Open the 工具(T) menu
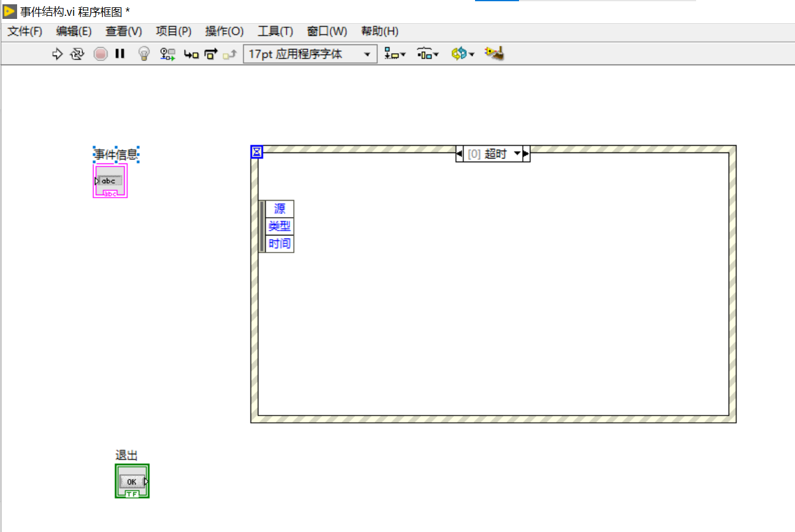Viewport: 795px width, 532px height. 275,31
